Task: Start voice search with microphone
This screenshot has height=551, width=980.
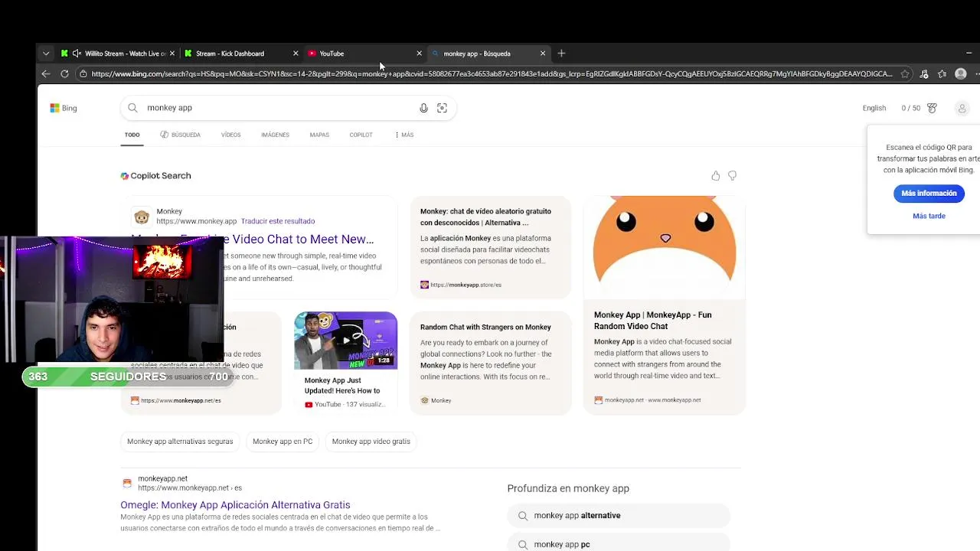Action: [423, 108]
